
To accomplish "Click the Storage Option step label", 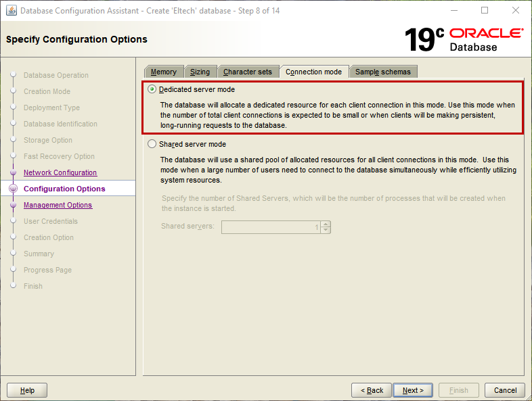I will click(48, 141).
